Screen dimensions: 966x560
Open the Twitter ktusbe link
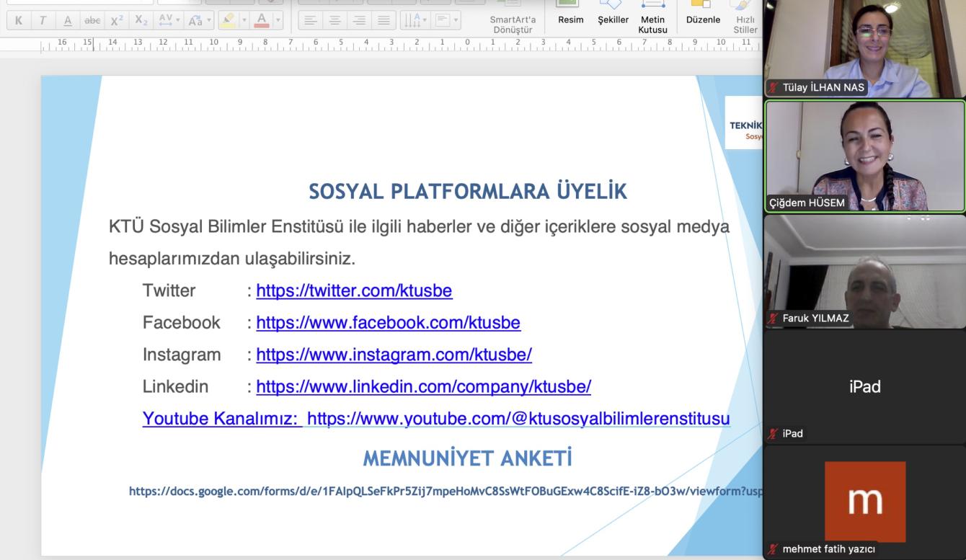354,291
